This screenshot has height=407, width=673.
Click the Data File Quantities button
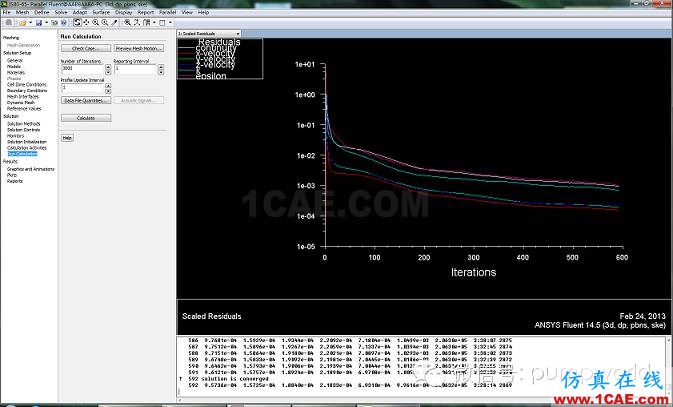pyautogui.click(x=86, y=100)
